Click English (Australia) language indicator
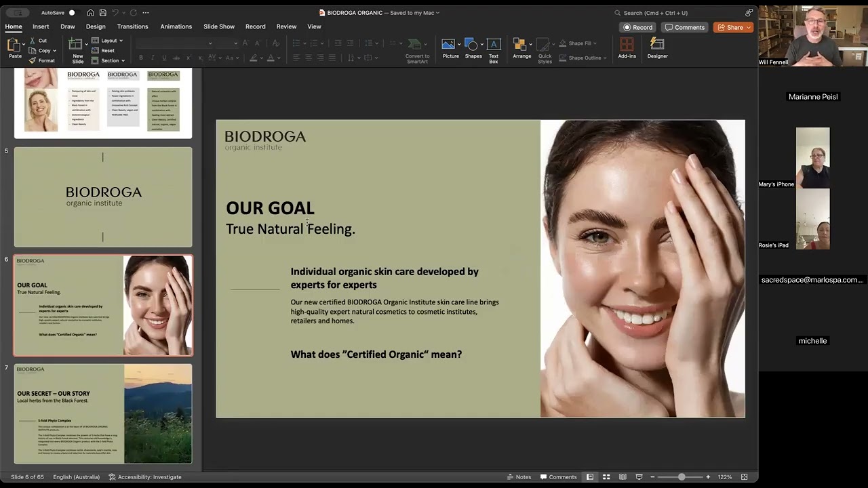 point(76,476)
